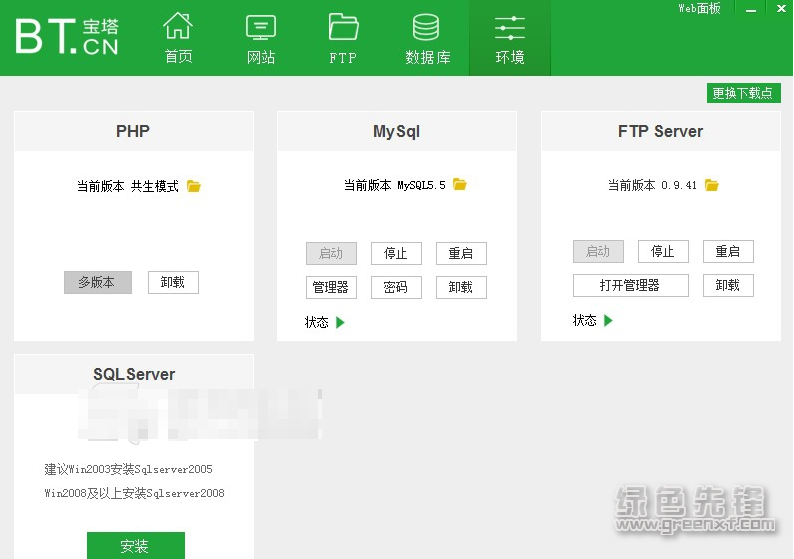Restart FTP Server with 重启 button
This screenshot has width=794, height=559.
tap(728, 251)
